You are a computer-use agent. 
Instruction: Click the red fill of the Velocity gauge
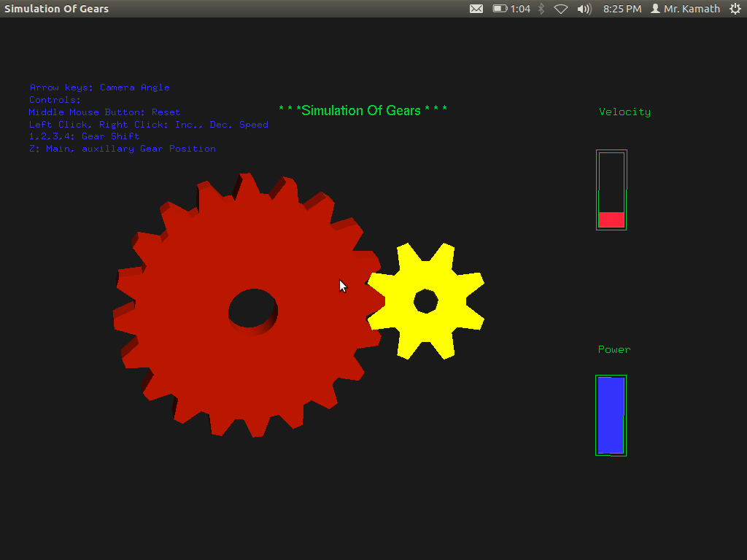tap(610, 219)
